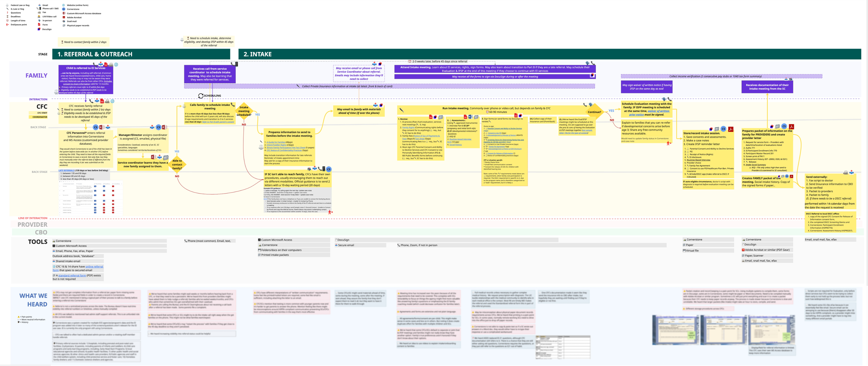Screen dimensions: 868x366
Task: Click the DocuSign icon in the legend
Action: tap(39, 29)
